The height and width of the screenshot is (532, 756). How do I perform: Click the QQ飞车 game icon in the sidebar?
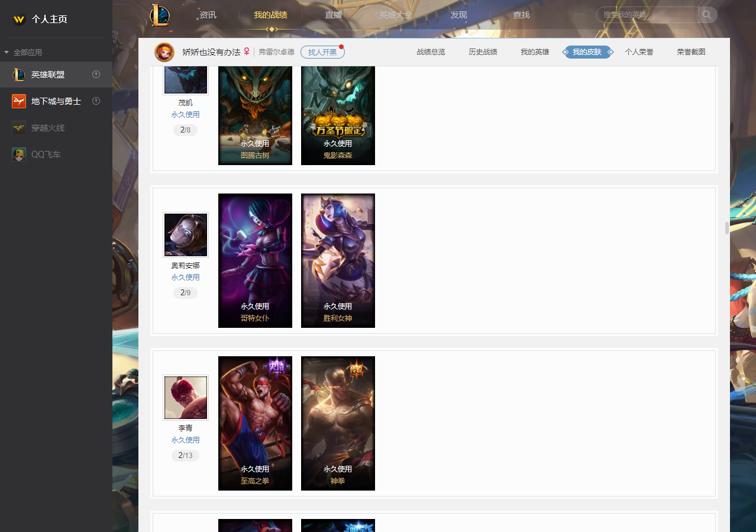19,154
